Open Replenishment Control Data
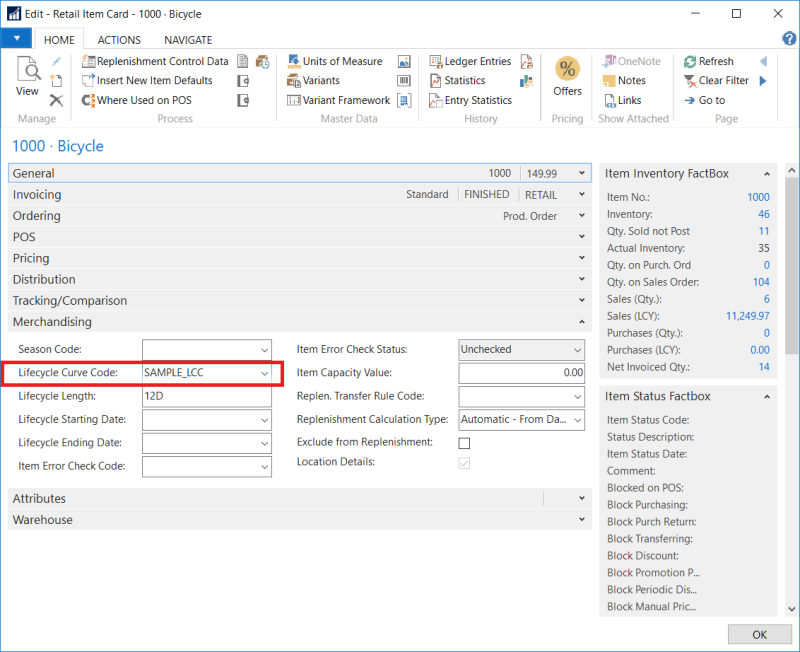This screenshot has width=800, height=652. point(162,61)
